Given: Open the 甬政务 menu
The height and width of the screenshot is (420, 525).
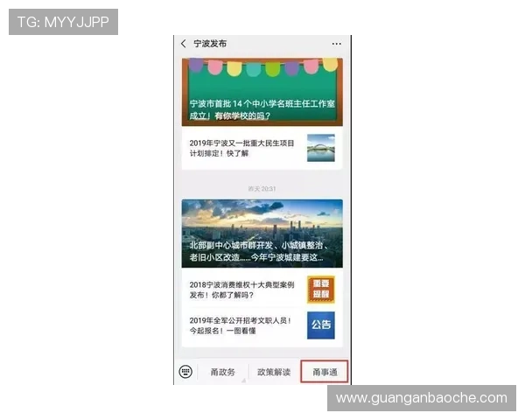Looking at the screenshot, I should tap(222, 372).
